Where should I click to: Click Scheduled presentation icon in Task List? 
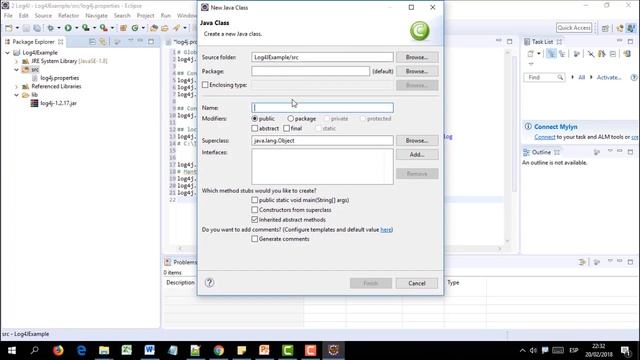tap(562, 53)
